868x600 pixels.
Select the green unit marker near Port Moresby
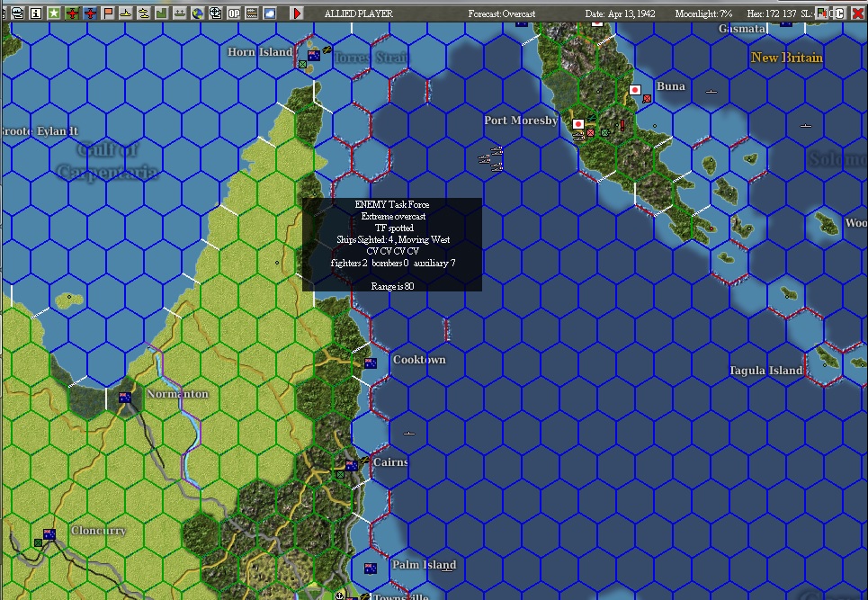[605, 133]
